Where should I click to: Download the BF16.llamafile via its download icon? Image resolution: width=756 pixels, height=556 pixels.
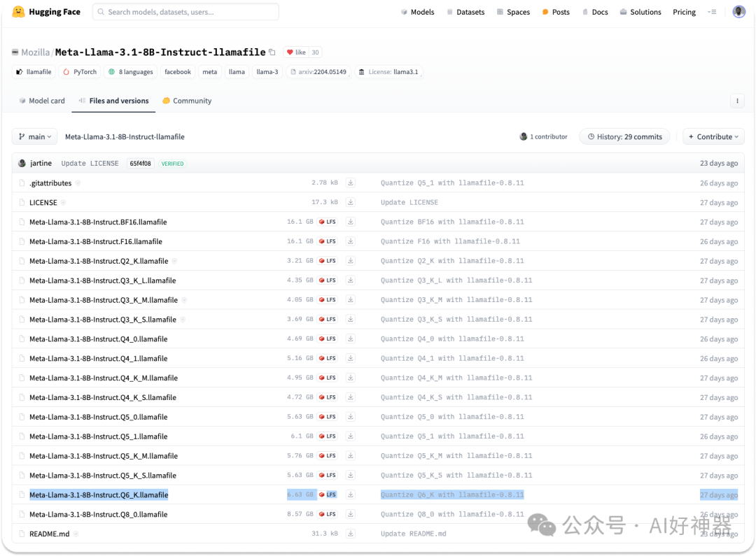pos(351,222)
